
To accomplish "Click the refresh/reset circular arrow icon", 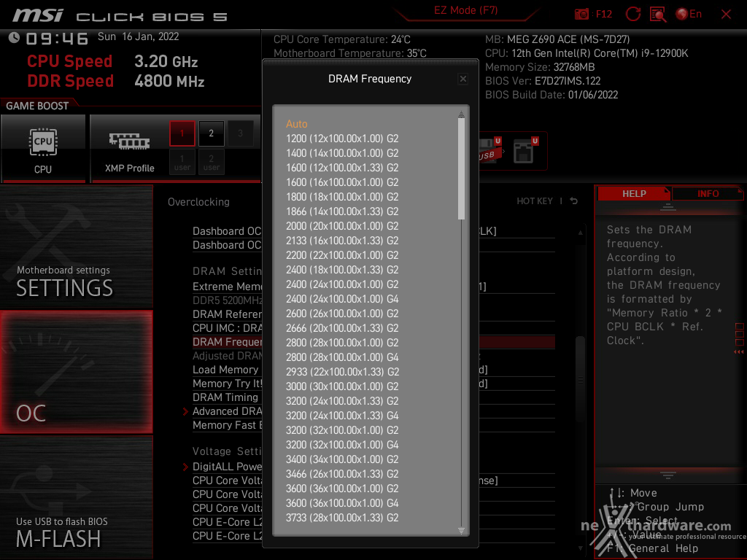I will [x=633, y=14].
